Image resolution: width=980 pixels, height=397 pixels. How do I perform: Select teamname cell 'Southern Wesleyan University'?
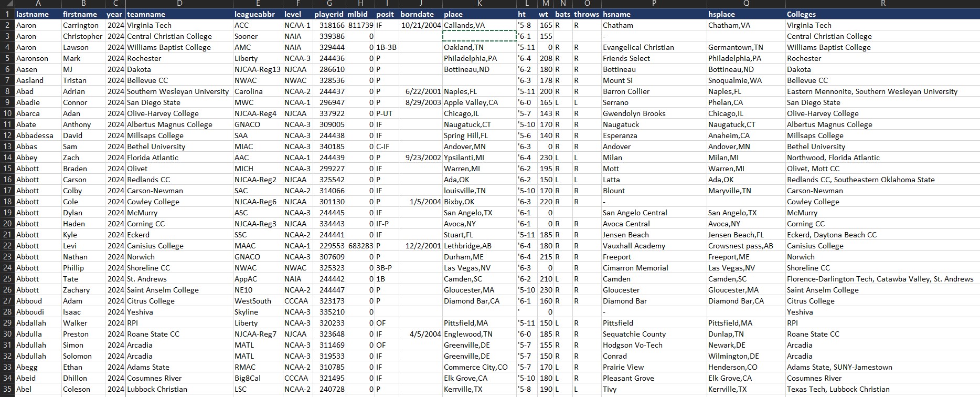tap(178, 91)
